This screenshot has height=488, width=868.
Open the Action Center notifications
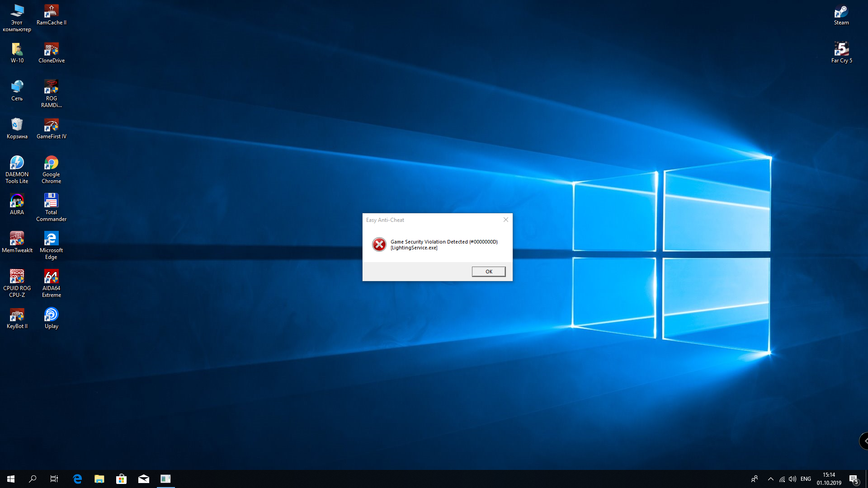pos(854,479)
